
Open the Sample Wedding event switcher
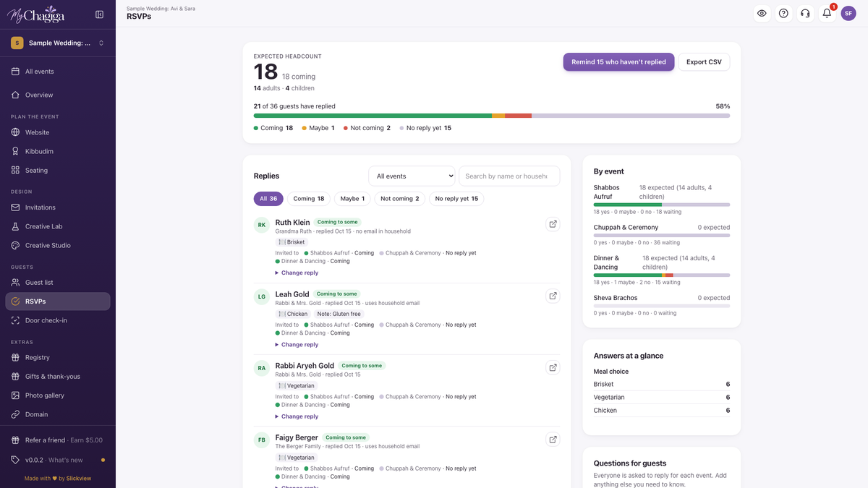click(58, 43)
